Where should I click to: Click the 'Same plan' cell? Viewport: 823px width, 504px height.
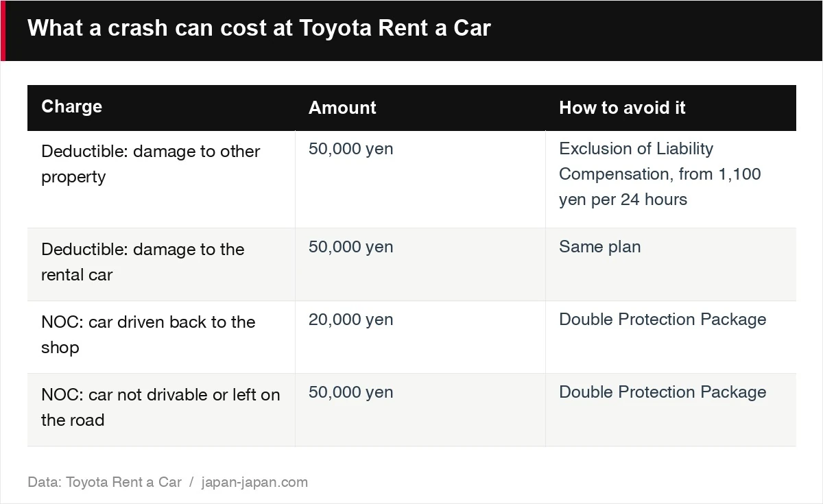[x=671, y=264]
